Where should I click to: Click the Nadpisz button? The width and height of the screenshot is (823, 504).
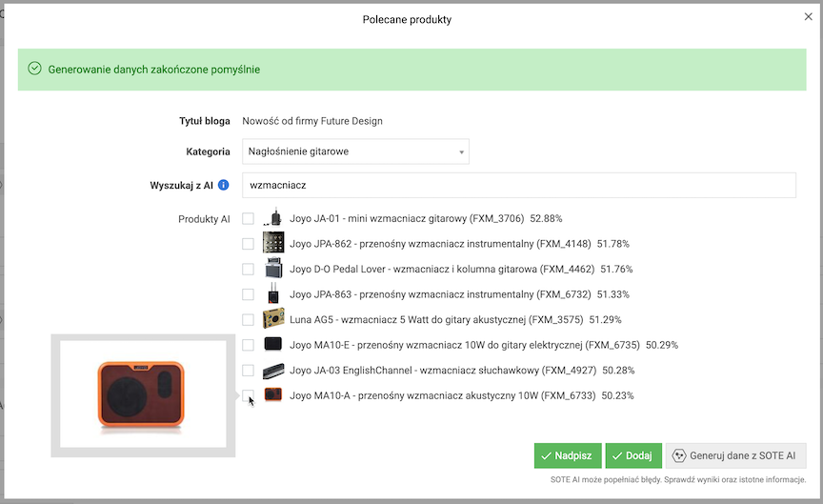(568, 455)
